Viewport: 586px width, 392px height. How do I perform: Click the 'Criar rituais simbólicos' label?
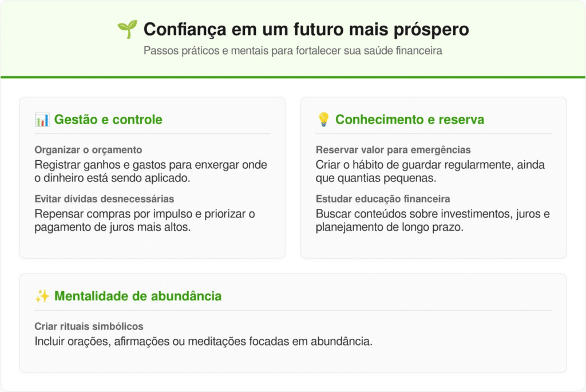[x=89, y=326]
